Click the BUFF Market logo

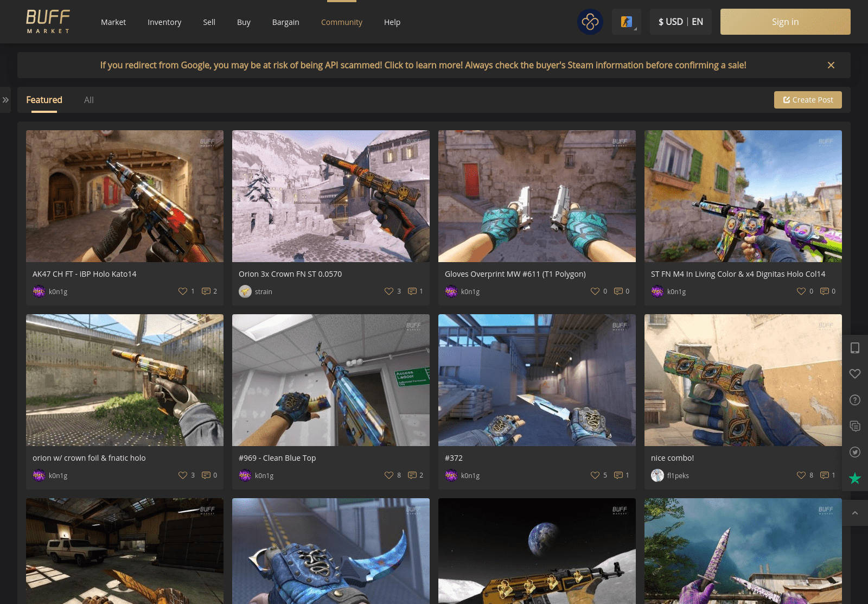click(48, 22)
